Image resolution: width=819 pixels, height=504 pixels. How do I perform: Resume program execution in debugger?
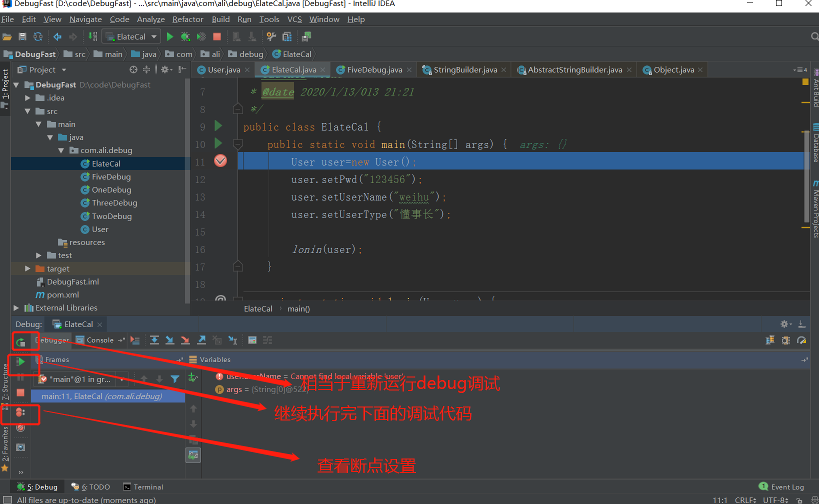coord(20,361)
